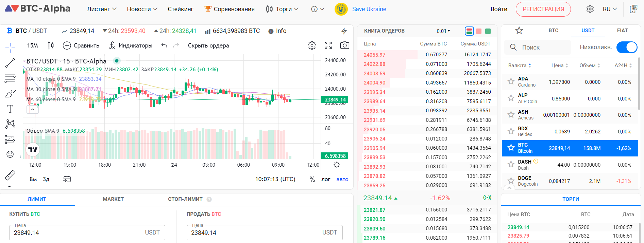Click the РЕГИСТРАЦИЯ button
Screen dimensions: 644x243
point(543,9)
